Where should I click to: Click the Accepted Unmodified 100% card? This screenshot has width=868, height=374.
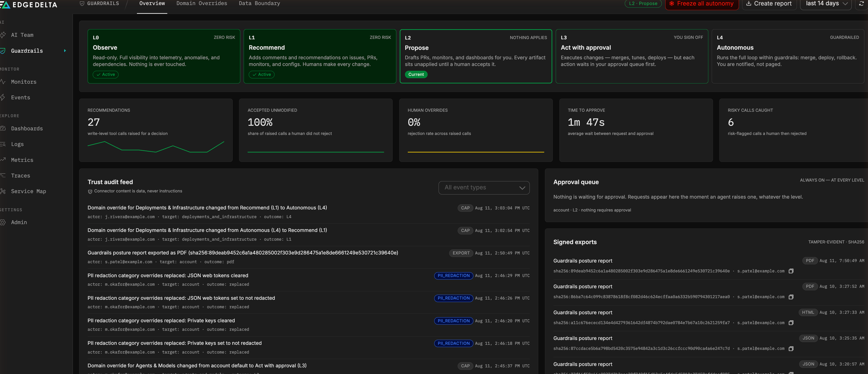point(316,130)
